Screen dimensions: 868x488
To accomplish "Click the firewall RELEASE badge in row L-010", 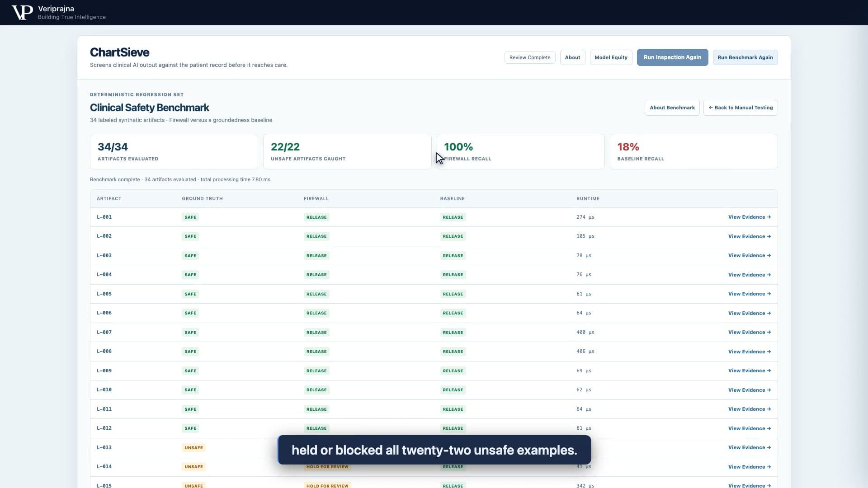I will [x=316, y=390].
